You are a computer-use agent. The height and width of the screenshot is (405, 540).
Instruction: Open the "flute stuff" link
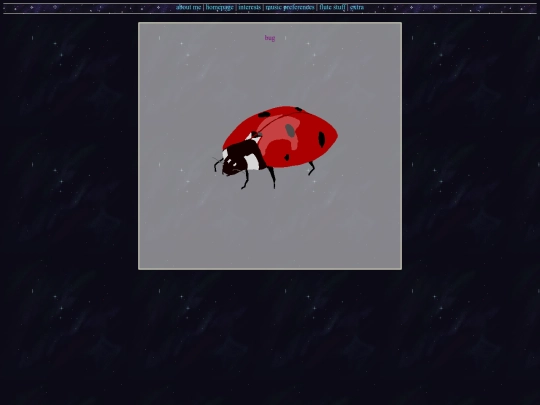point(332,7)
